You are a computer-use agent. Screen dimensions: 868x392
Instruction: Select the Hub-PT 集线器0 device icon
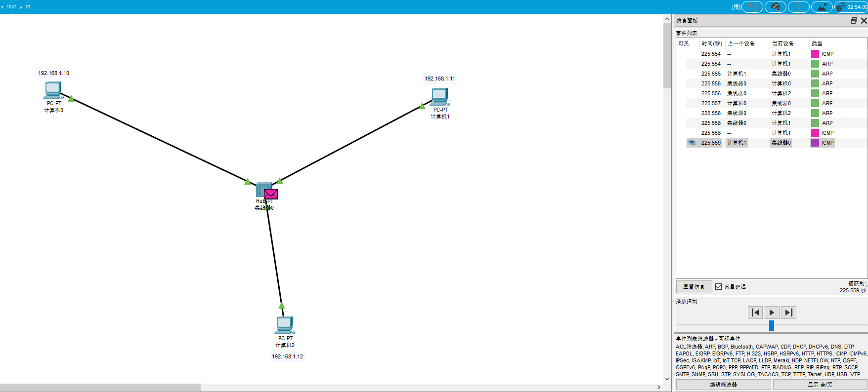(262, 190)
